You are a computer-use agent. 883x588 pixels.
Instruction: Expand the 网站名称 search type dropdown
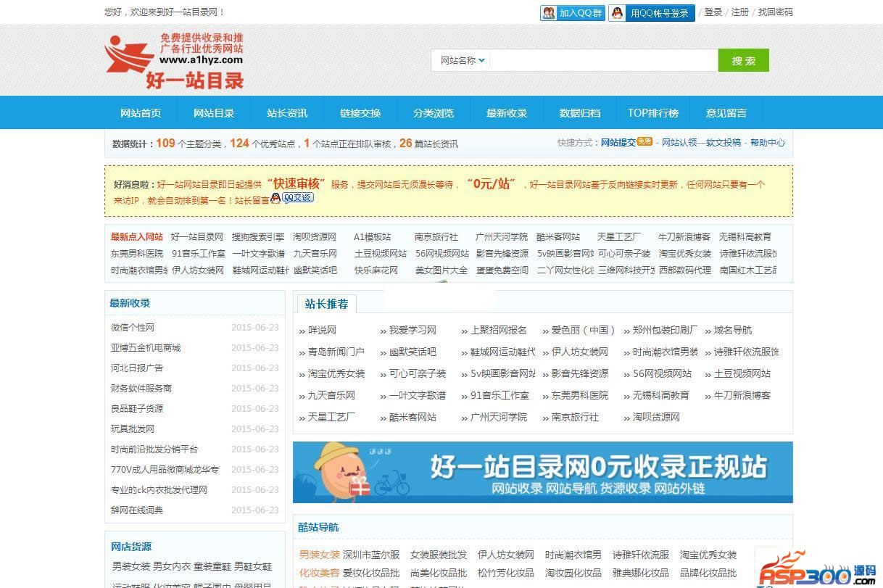click(x=463, y=61)
